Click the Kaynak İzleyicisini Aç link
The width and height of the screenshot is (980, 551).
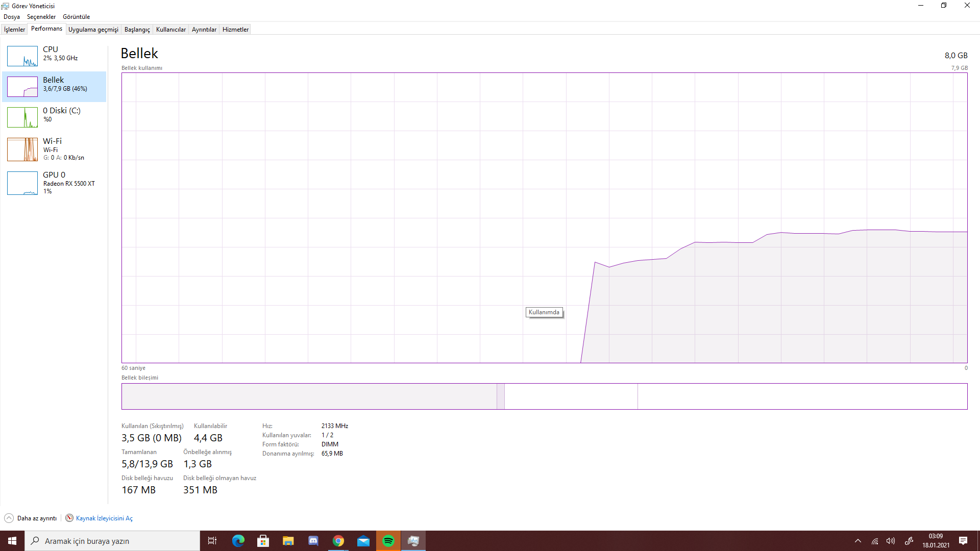click(x=104, y=518)
